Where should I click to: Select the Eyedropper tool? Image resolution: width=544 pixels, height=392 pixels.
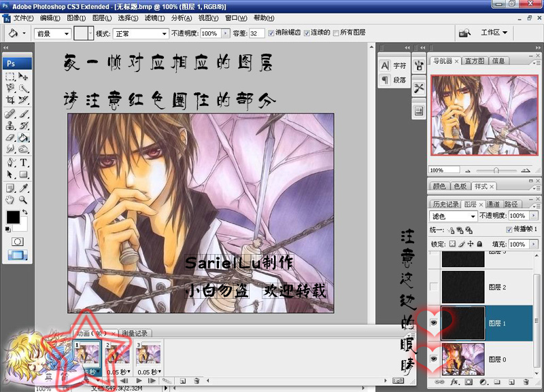(x=23, y=188)
